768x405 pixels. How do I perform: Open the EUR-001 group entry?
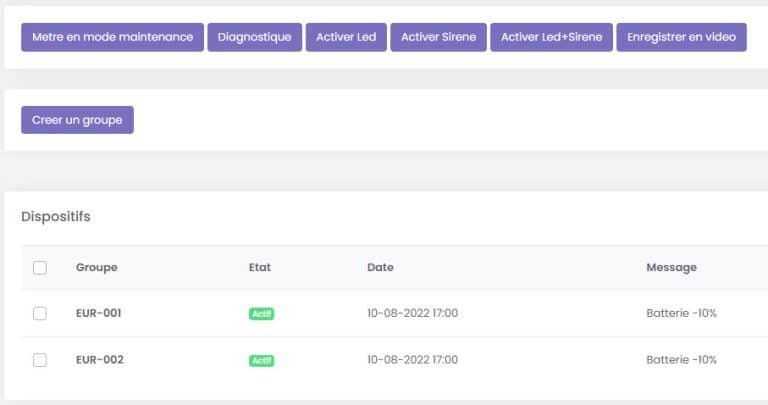[x=98, y=313]
